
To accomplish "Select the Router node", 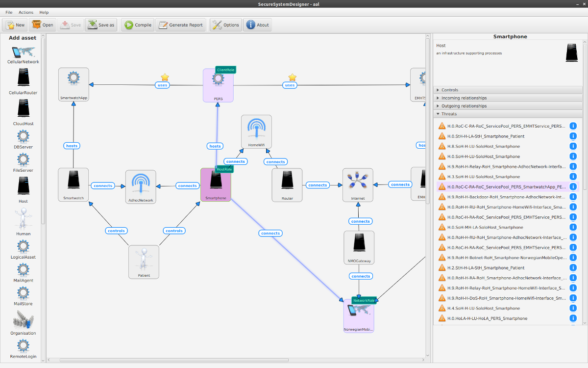I will point(287,185).
